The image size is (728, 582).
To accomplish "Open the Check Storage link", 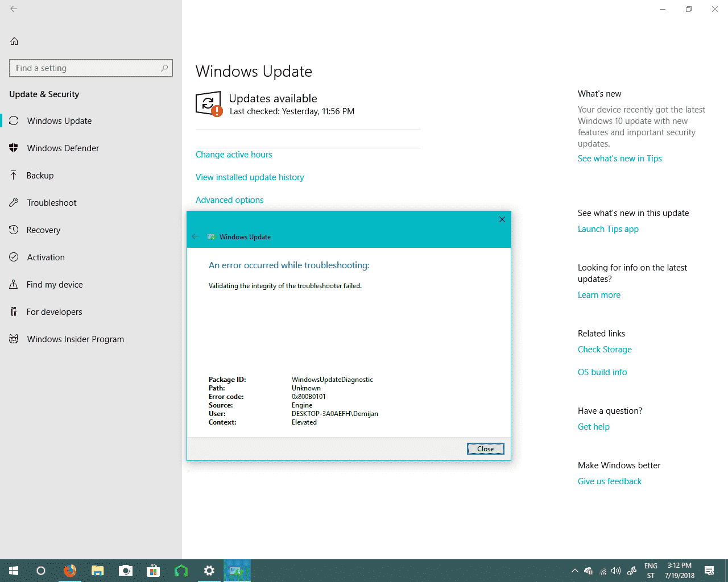I will point(605,350).
